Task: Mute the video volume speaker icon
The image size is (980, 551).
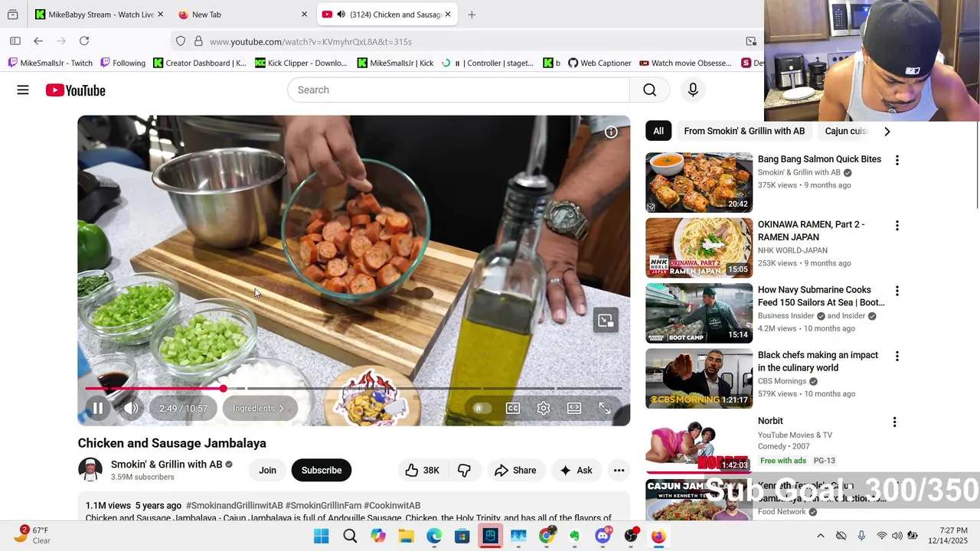Action: pyautogui.click(x=132, y=409)
